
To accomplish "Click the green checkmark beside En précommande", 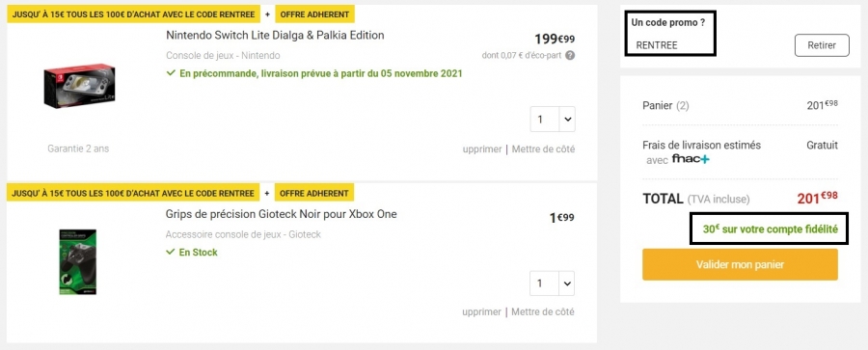I will pos(171,73).
